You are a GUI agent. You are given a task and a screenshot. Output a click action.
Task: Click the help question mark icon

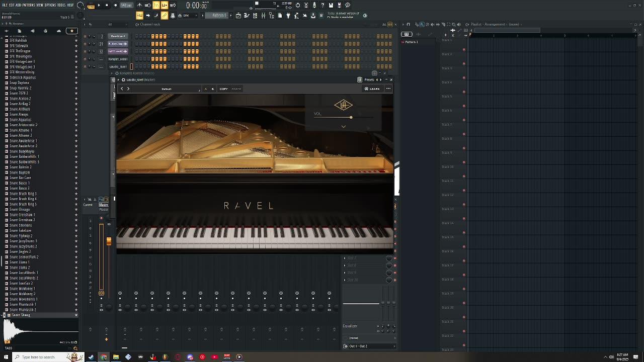click(323, 5)
